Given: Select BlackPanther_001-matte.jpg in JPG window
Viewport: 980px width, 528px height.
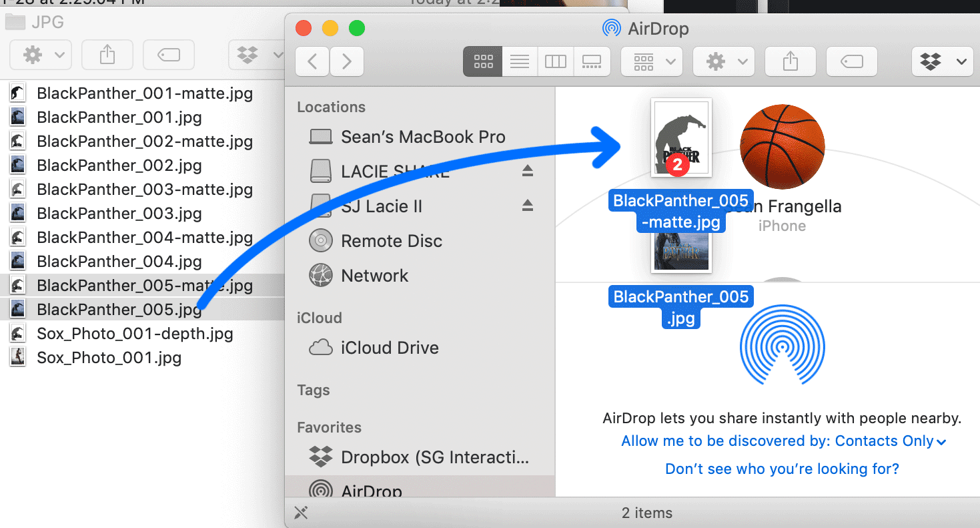Looking at the screenshot, I should 145,93.
